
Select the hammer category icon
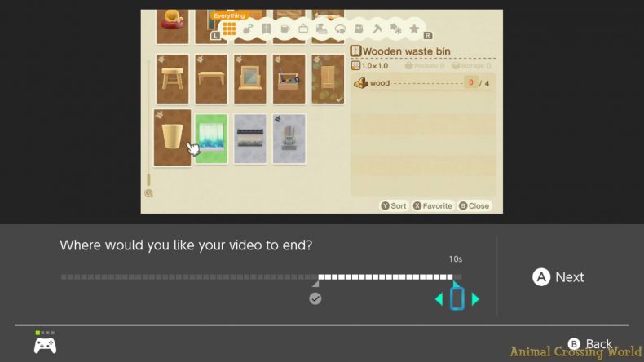pyautogui.click(x=377, y=29)
